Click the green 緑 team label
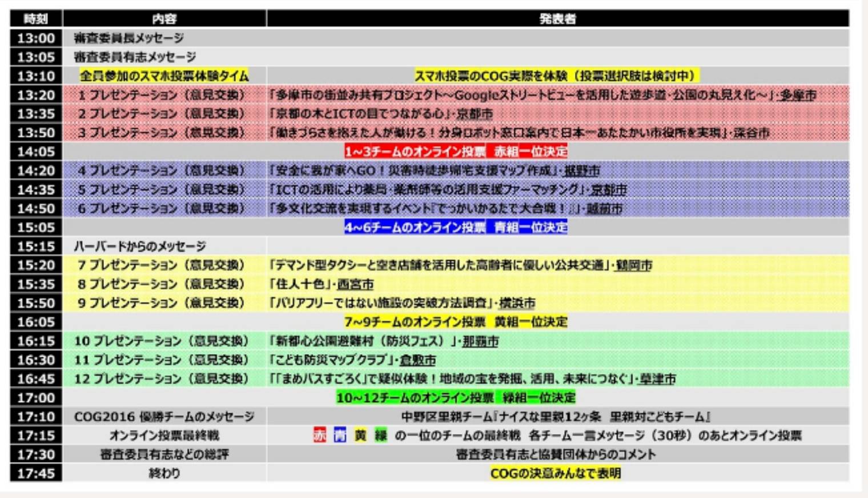 point(380,436)
